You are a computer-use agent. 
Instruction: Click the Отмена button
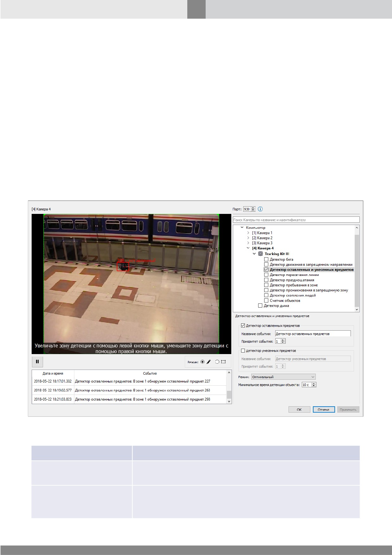[x=323, y=409]
